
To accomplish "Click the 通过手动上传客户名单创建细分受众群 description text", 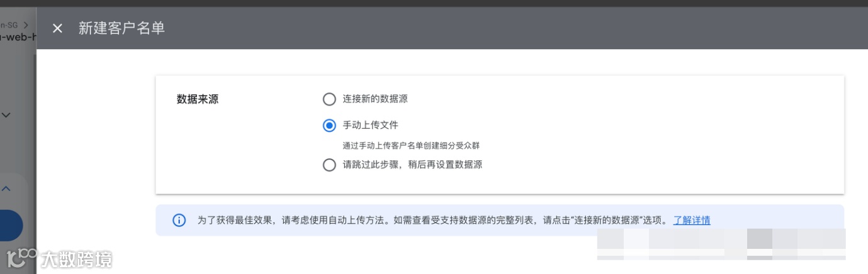I will [415, 145].
